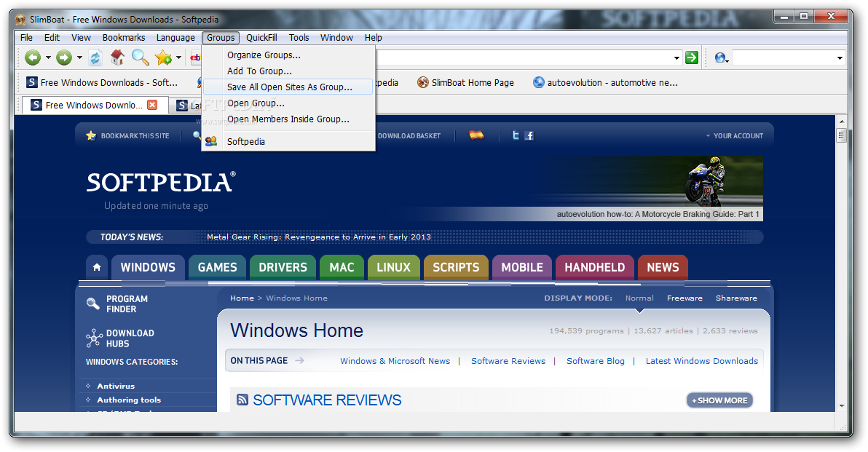Open the Language menu
This screenshot has width=868, height=452.
pos(175,38)
